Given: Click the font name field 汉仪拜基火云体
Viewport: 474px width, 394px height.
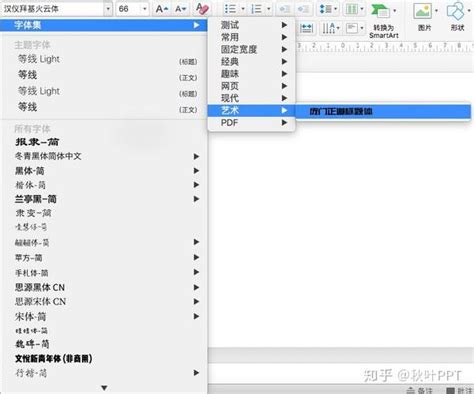Looking at the screenshot, I should (52, 9).
